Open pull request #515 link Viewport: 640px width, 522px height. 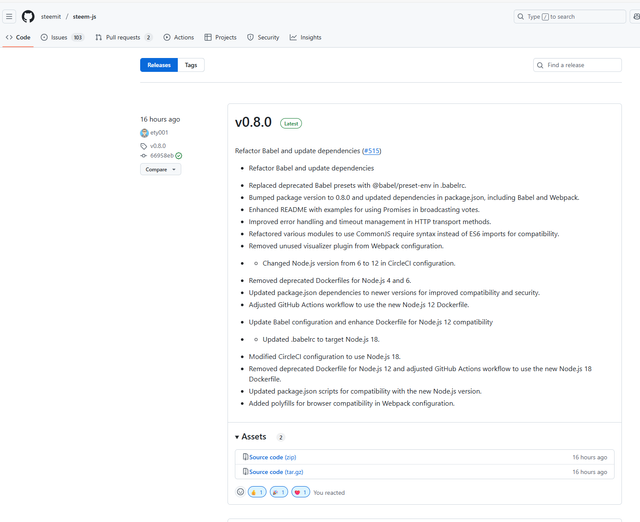pos(371,151)
